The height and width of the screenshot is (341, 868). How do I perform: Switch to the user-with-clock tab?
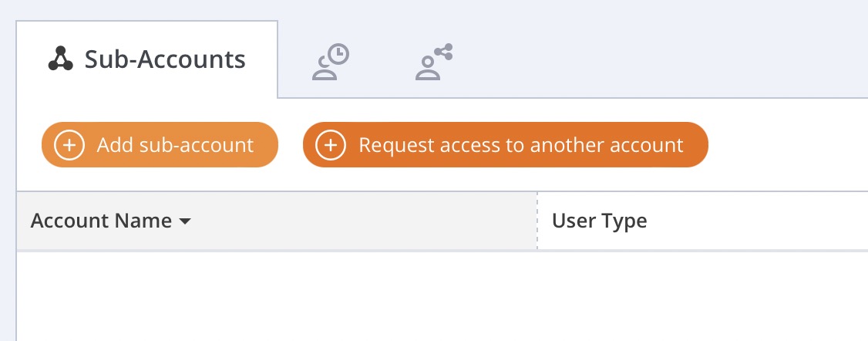coord(331,62)
